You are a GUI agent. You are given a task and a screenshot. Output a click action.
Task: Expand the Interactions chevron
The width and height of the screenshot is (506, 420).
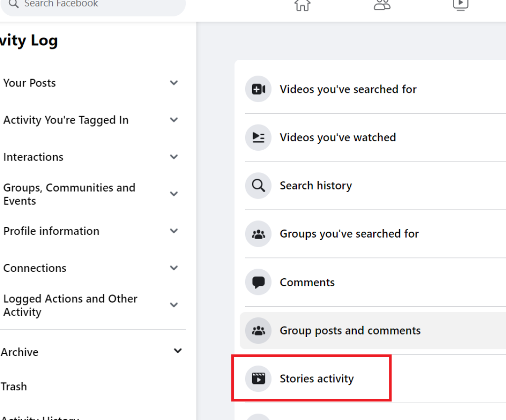174,157
